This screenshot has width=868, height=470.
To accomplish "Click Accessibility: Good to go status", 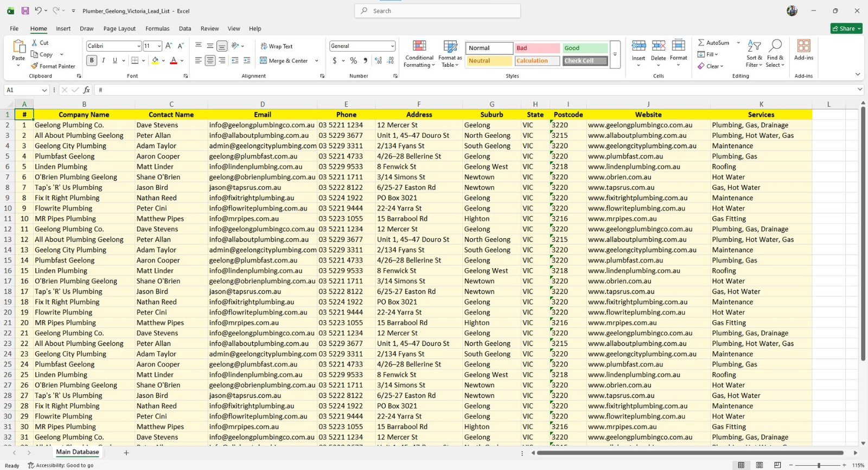I will pyautogui.click(x=61, y=466).
